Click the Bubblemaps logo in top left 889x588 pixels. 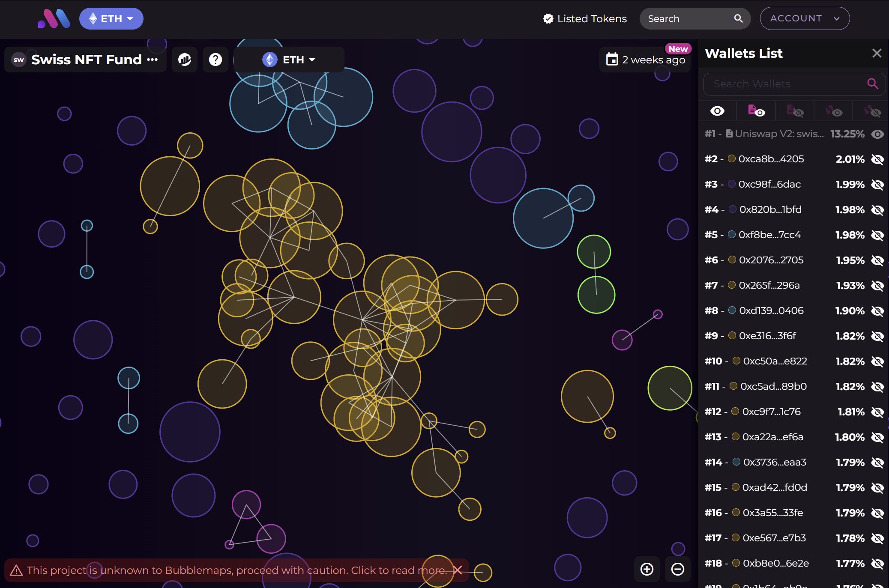click(54, 18)
